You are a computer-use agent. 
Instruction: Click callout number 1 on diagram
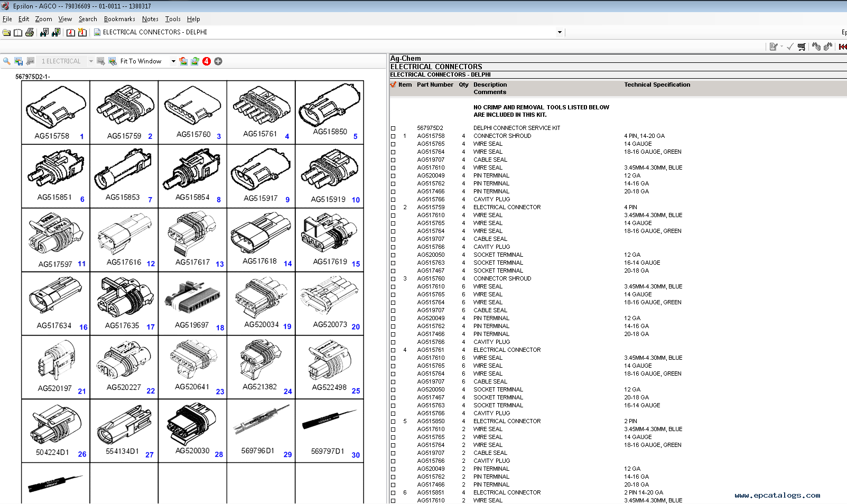(x=82, y=136)
